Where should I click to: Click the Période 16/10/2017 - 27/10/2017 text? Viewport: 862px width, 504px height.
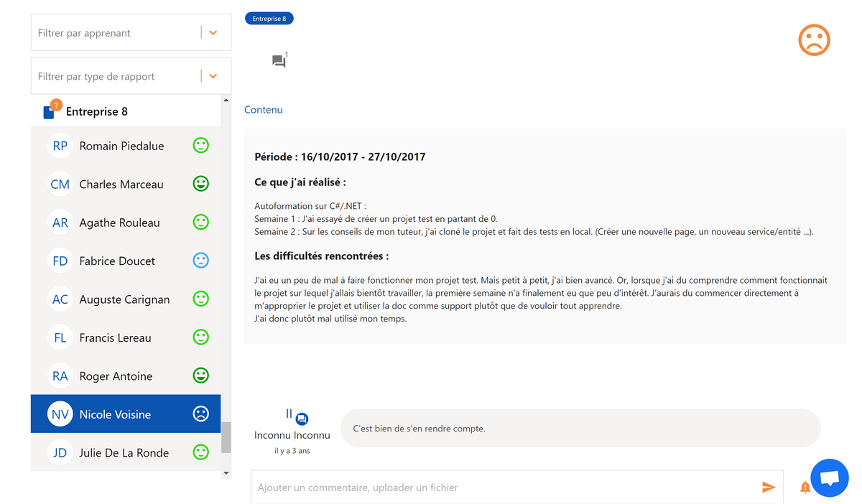340,157
